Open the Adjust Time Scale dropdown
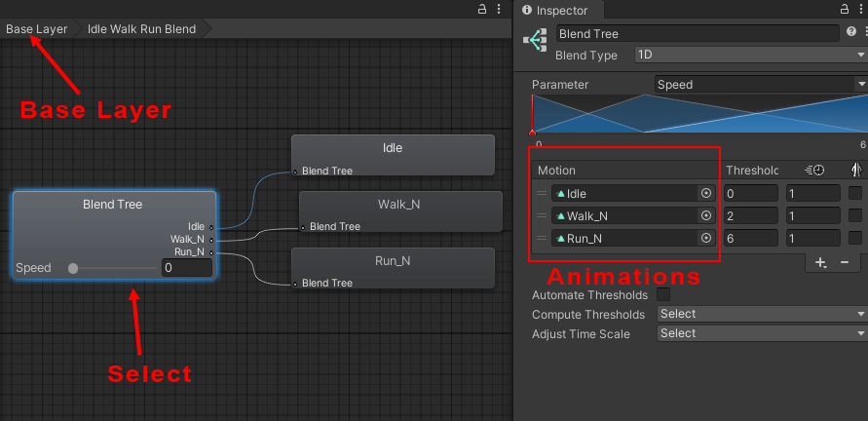 (761, 334)
